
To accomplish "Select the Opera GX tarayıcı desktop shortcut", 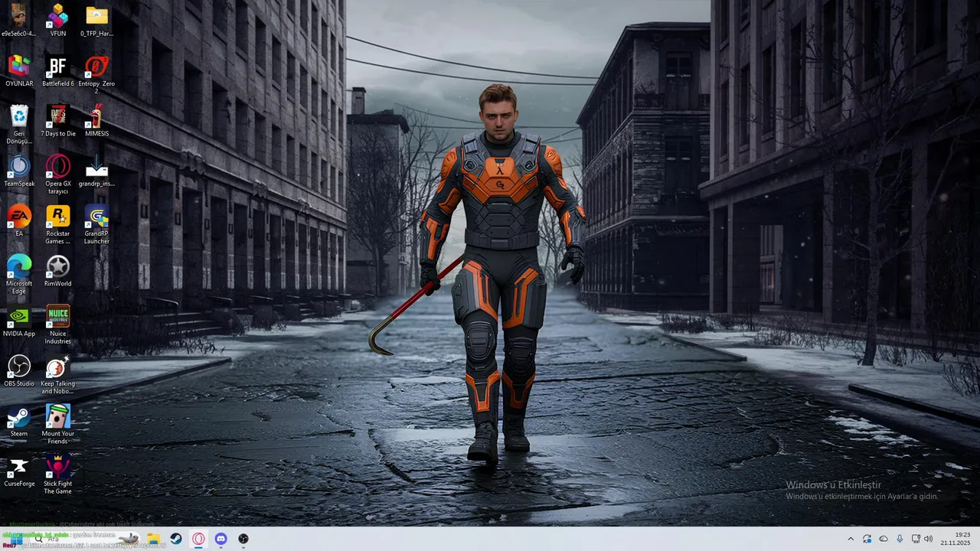I will point(57,174).
